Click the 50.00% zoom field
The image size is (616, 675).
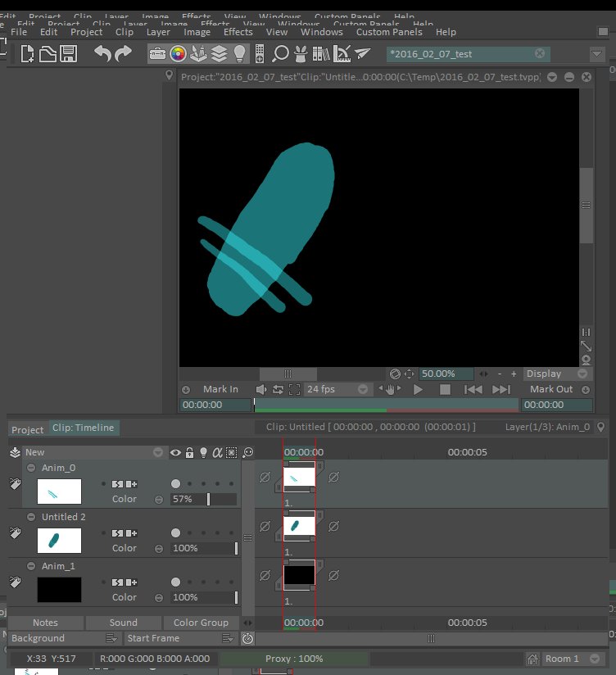446,374
